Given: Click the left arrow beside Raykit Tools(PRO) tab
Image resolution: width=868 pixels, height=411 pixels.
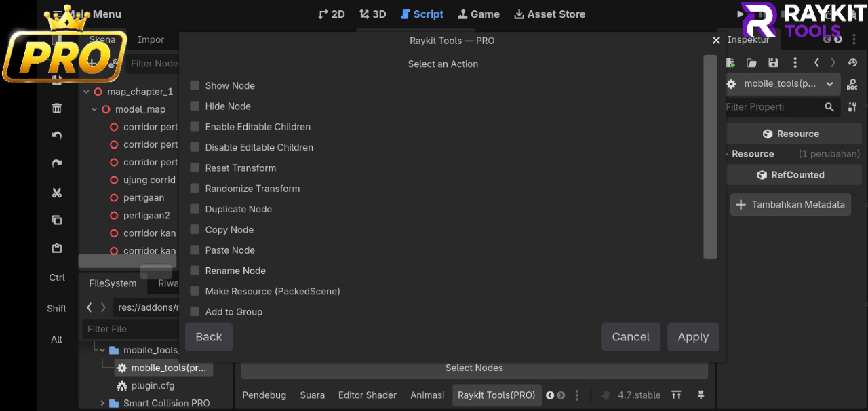Looking at the screenshot, I should tap(550, 395).
